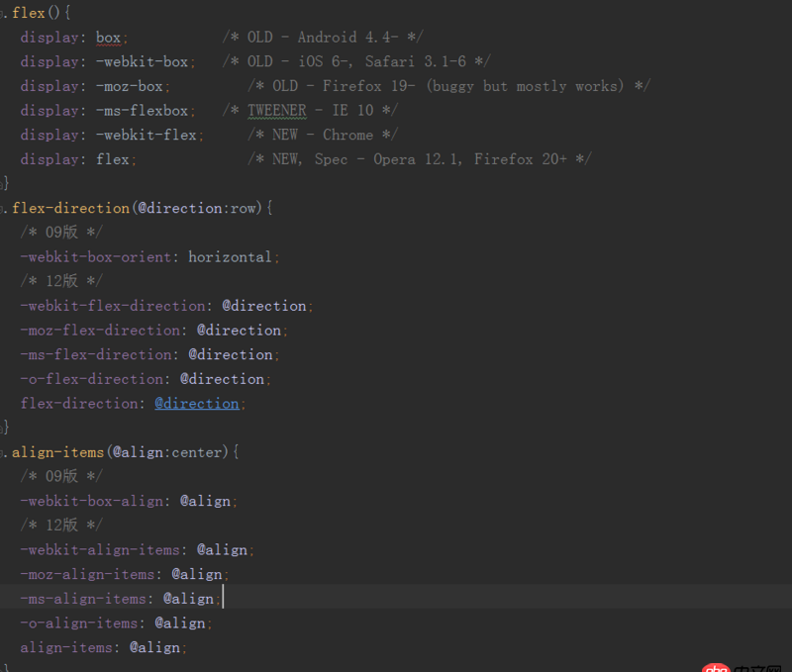Click the red-underlined box value
792x672 pixels.
[108, 38]
